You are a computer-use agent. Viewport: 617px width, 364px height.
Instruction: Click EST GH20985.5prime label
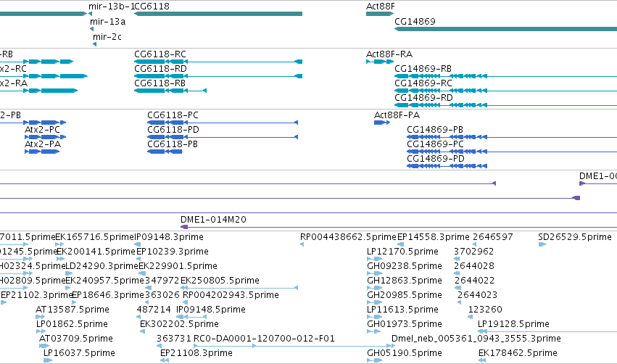coord(405,295)
